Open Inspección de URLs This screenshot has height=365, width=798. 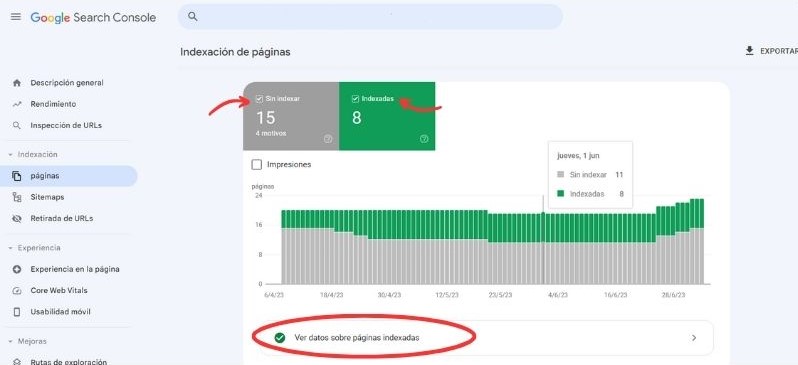tap(66, 125)
